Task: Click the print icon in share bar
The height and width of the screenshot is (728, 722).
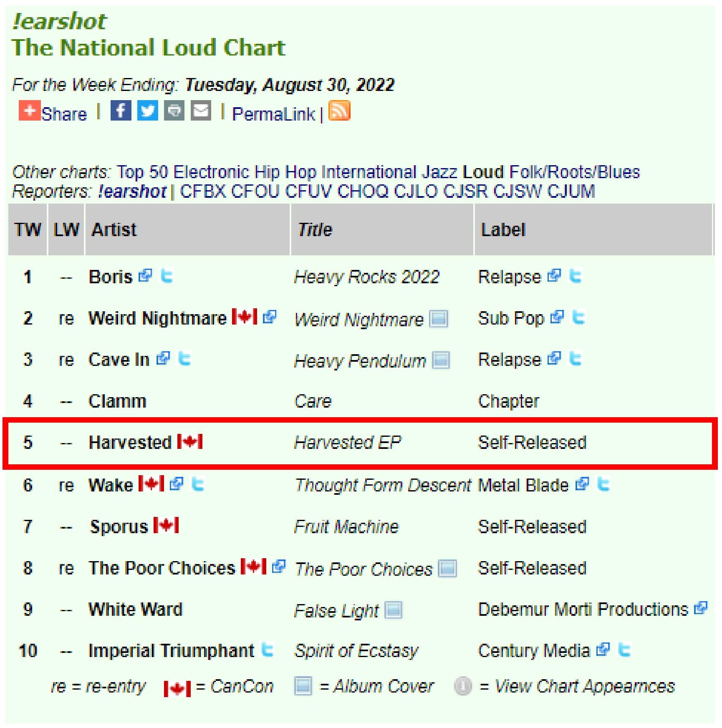Action: tap(174, 111)
